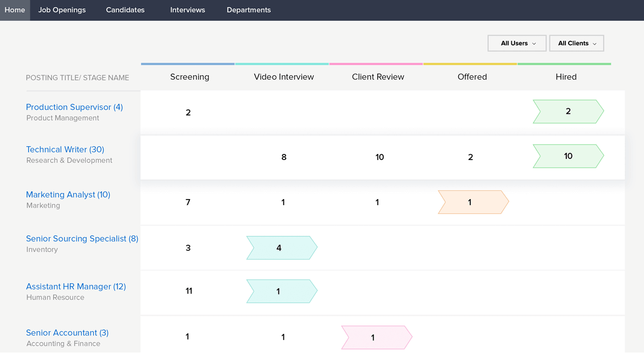Open Senior Sourcing Specialist (8) posting
644x358 pixels.
coord(82,239)
